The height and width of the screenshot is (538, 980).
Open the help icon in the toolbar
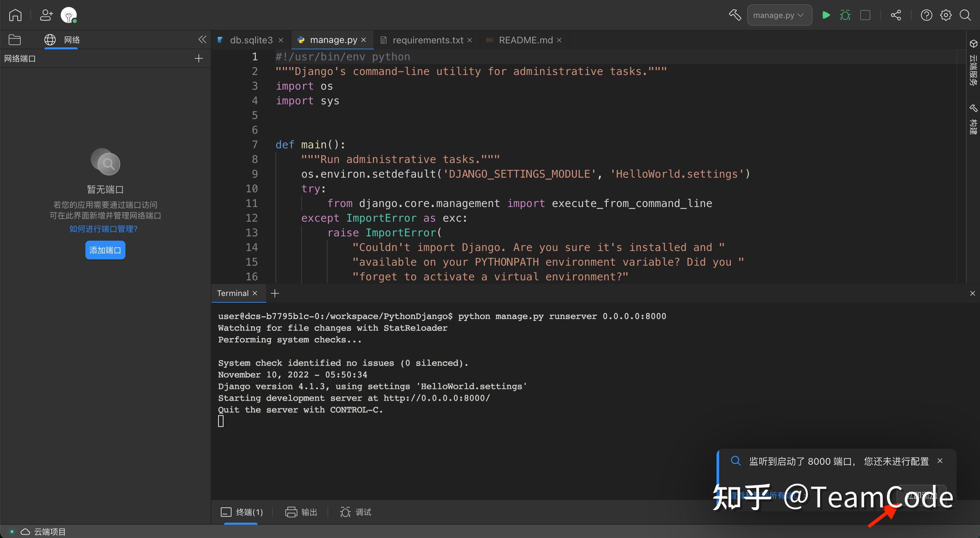926,15
